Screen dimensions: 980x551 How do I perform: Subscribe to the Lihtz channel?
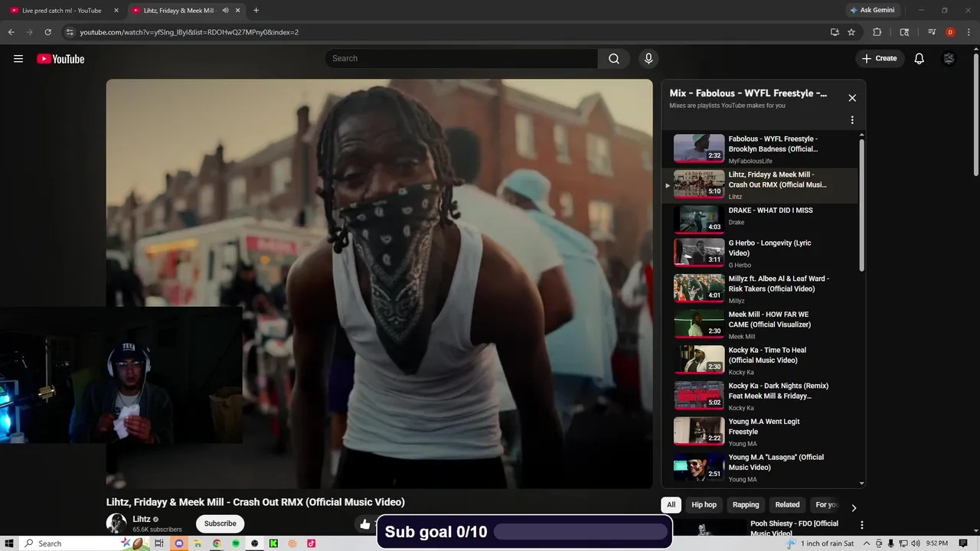pos(220,523)
